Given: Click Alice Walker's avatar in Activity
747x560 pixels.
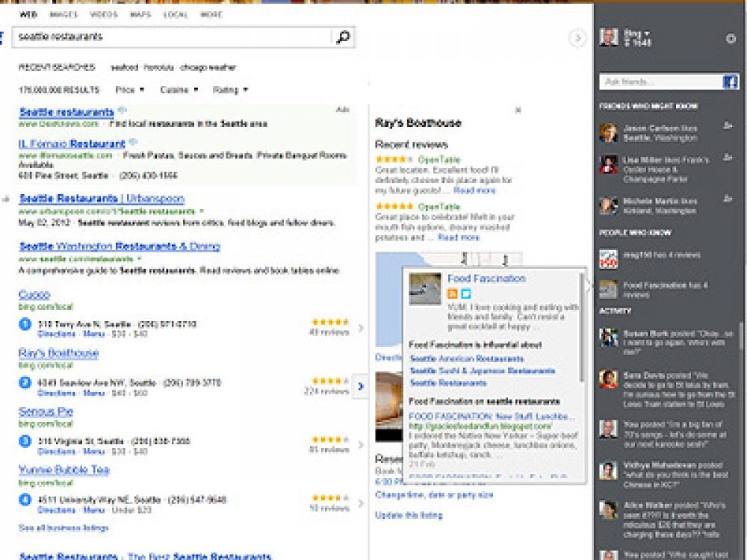Looking at the screenshot, I should tap(608, 509).
